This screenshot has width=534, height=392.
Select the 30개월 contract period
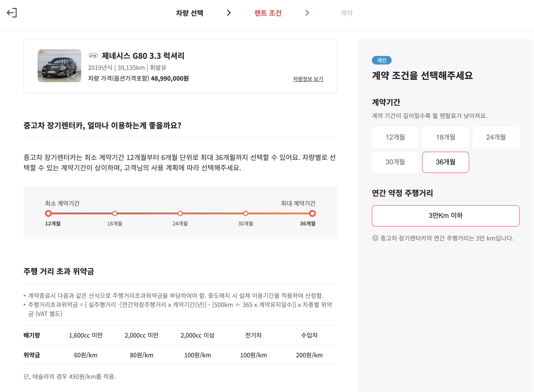[395, 162]
